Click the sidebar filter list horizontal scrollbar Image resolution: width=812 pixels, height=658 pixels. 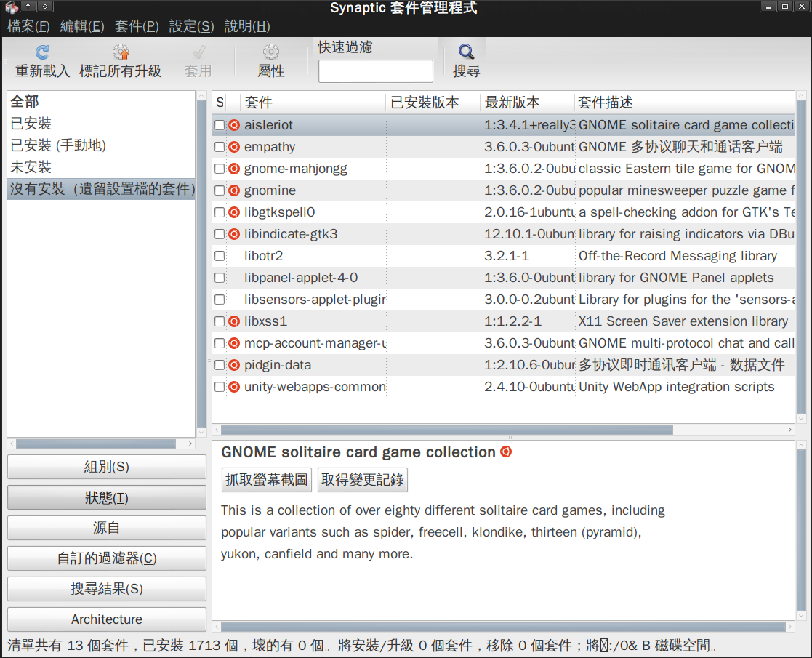click(x=96, y=444)
